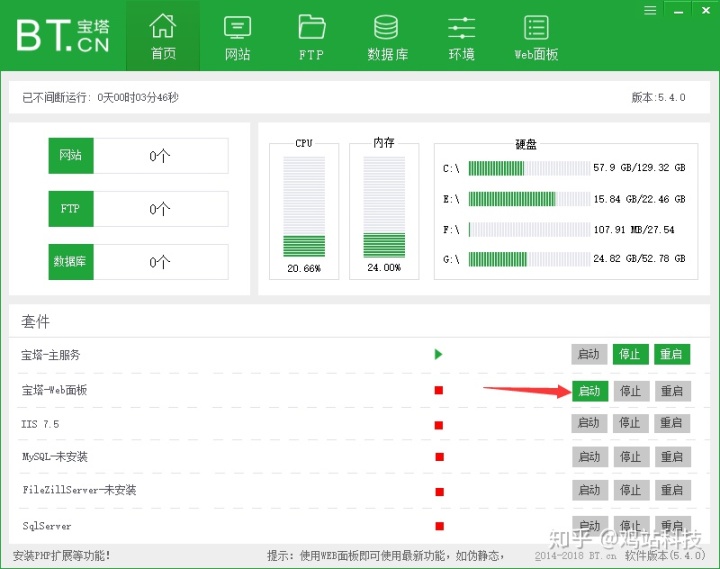Select the MySQL-未安装 row label
This screenshot has width=720, height=569.
[55, 456]
